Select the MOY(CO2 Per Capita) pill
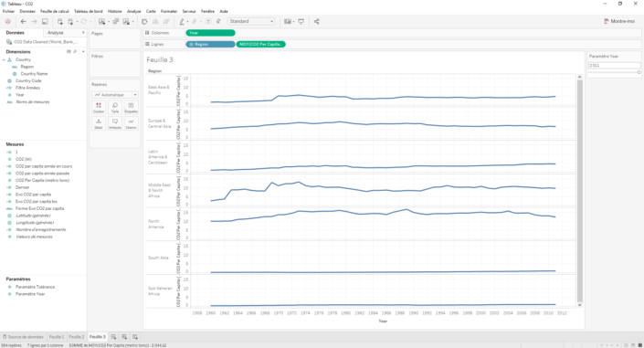644x348 pixels. [261, 45]
